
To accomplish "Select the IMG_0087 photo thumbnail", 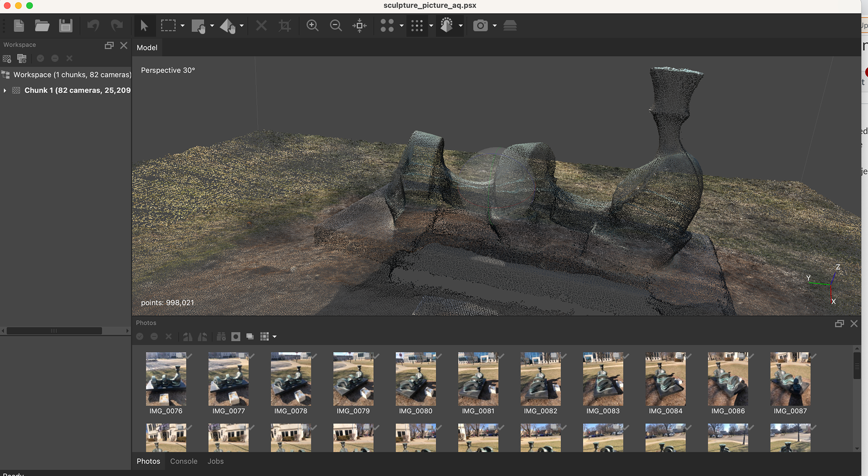I will 790,379.
